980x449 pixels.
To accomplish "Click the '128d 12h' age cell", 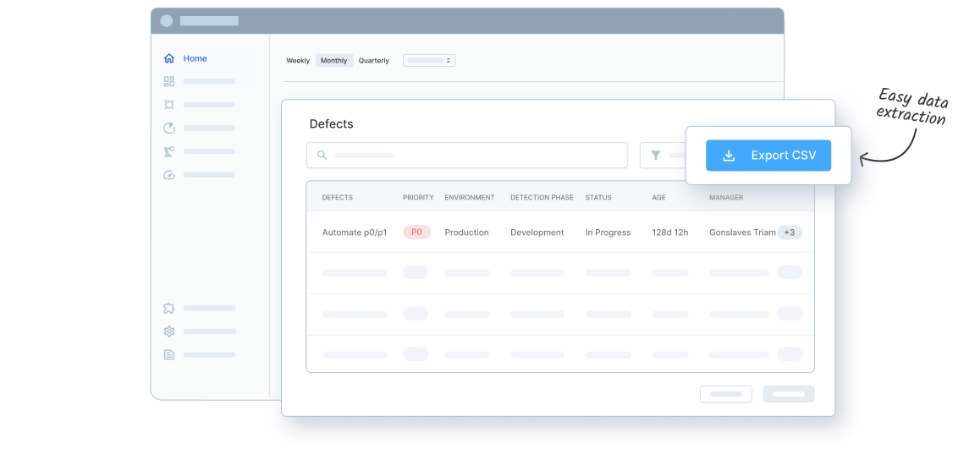I will click(670, 233).
